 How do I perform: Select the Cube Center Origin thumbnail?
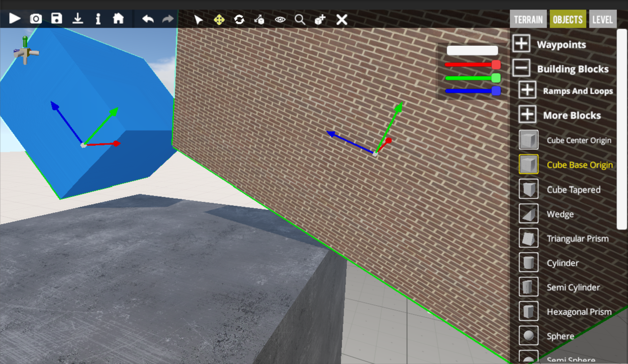(528, 140)
